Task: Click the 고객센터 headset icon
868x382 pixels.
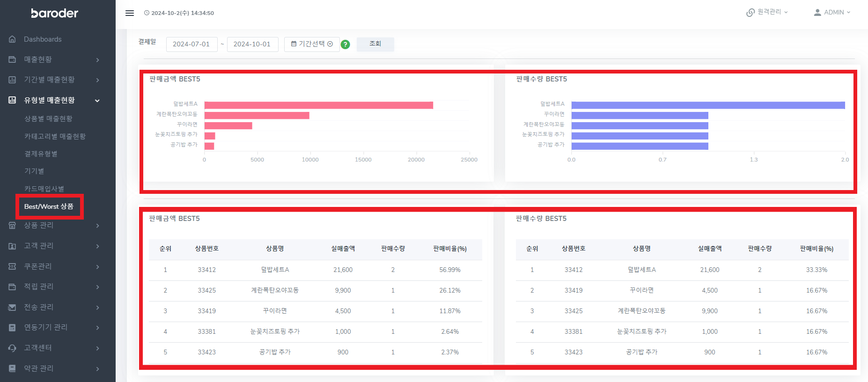Action: pos(12,348)
